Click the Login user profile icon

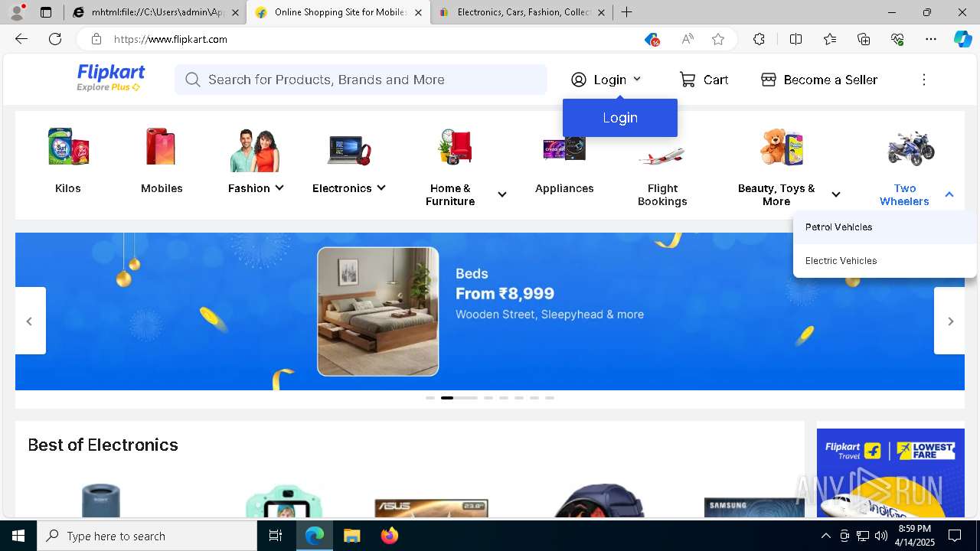579,80
